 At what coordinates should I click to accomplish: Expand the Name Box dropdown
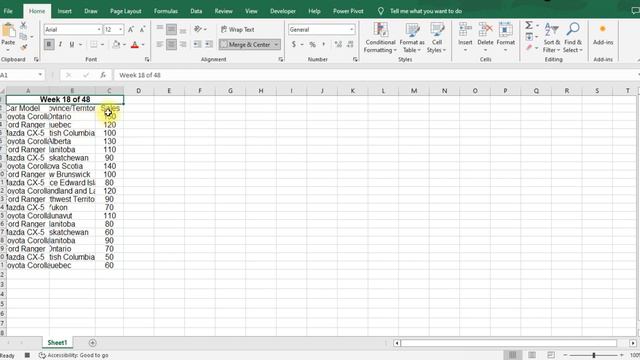click(40, 75)
